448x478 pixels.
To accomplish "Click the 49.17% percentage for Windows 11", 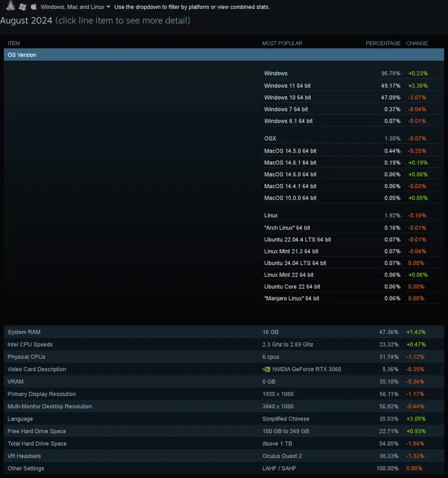I will pyautogui.click(x=391, y=86).
